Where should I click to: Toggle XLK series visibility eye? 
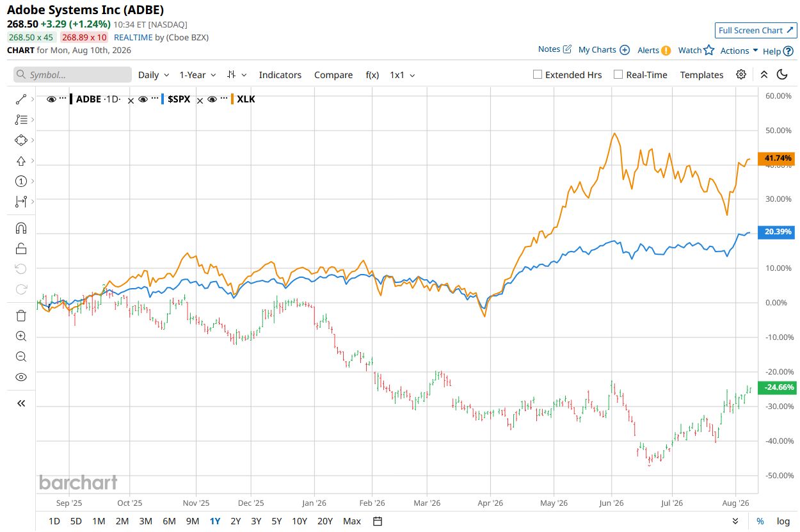tap(212, 99)
